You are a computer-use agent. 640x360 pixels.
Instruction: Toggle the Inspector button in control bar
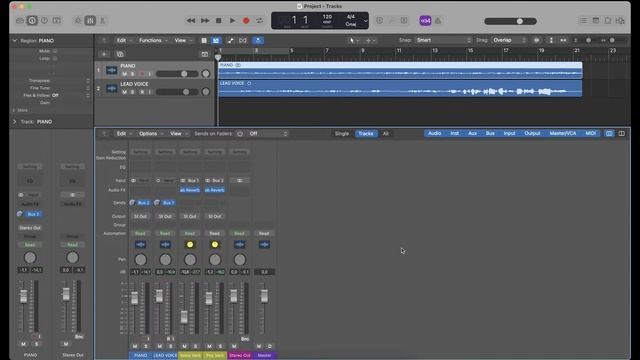tap(32, 20)
